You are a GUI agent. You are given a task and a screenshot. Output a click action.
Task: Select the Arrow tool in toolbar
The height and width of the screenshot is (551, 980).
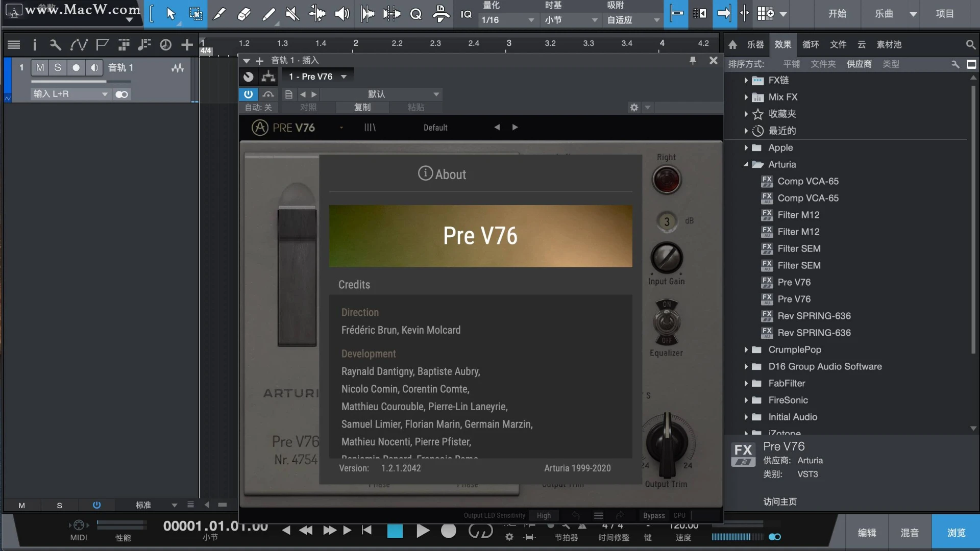(170, 14)
